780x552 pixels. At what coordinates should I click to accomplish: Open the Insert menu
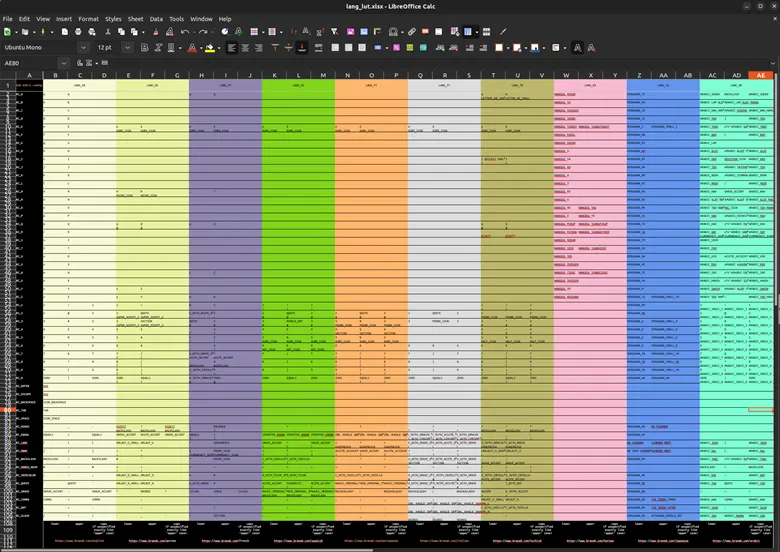tap(64, 19)
